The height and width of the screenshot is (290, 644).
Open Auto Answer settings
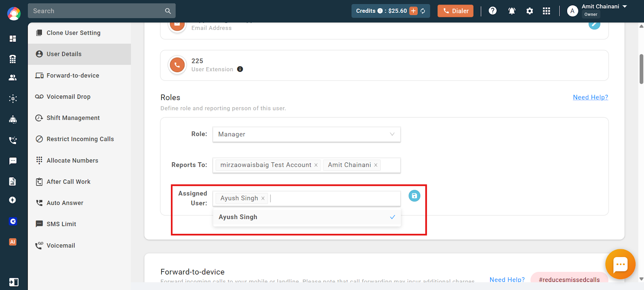[x=79, y=203]
